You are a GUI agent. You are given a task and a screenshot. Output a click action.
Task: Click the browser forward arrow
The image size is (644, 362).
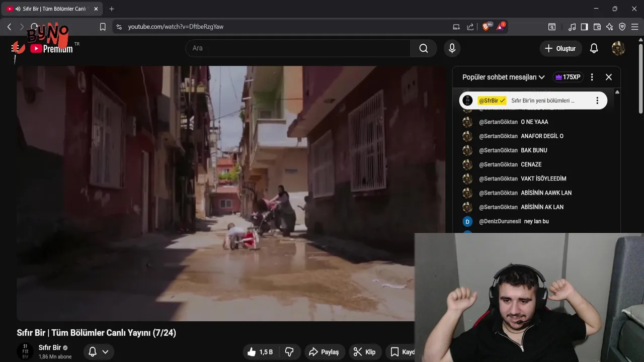point(22,27)
